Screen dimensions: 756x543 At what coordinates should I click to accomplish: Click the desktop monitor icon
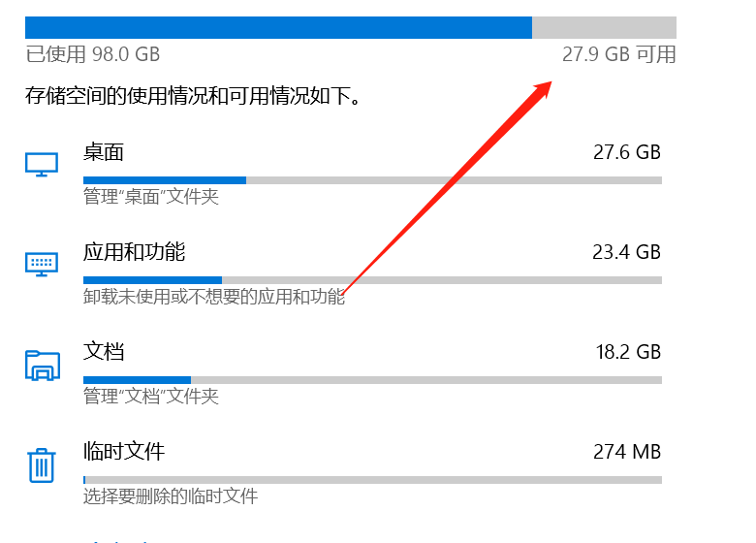(x=42, y=165)
